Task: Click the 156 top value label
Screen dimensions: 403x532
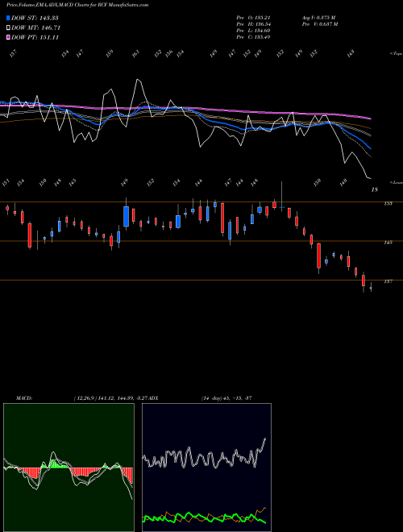Action: point(169,53)
